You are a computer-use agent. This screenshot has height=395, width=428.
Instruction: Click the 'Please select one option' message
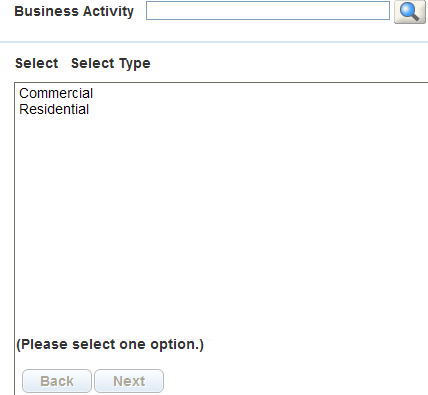click(110, 344)
